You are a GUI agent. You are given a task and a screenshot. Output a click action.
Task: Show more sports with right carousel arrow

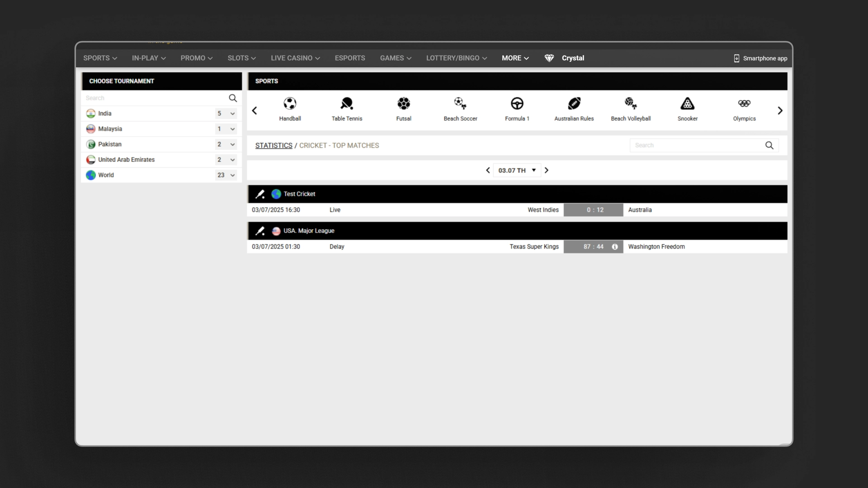coord(780,111)
